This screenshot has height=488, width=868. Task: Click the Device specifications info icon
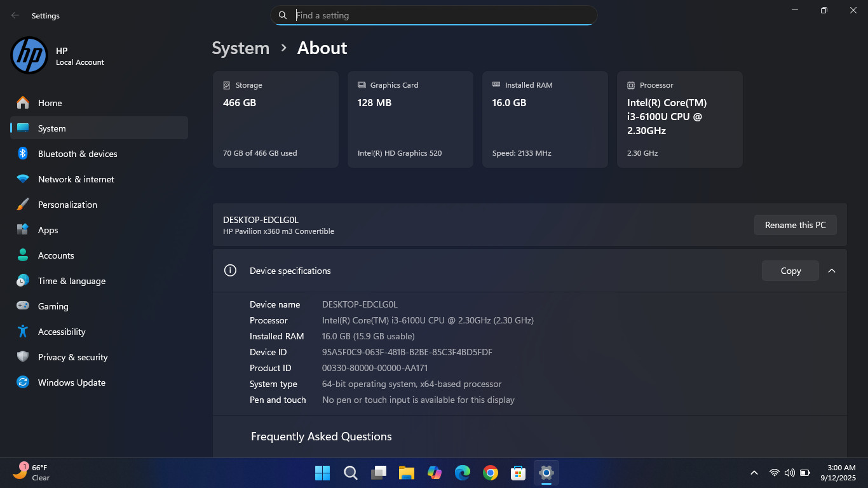point(230,271)
